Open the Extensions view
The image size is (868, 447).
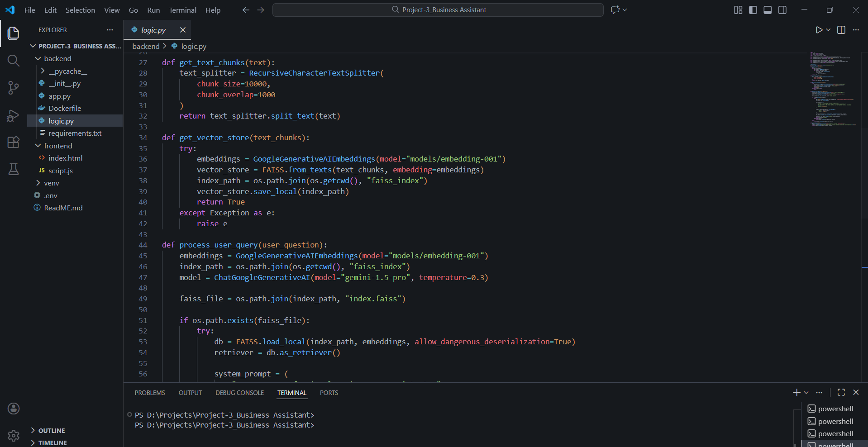(14, 142)
